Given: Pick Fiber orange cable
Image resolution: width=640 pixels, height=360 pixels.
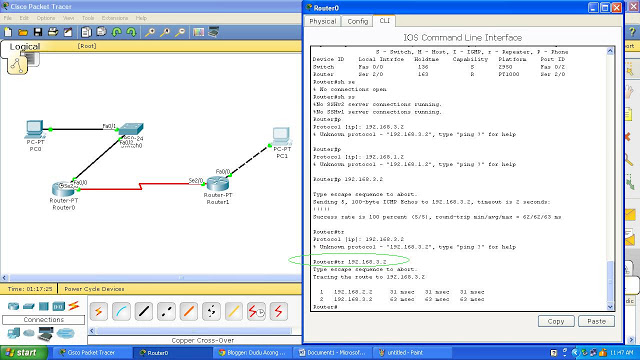Looking at the screenshot, I should [189, 312].
